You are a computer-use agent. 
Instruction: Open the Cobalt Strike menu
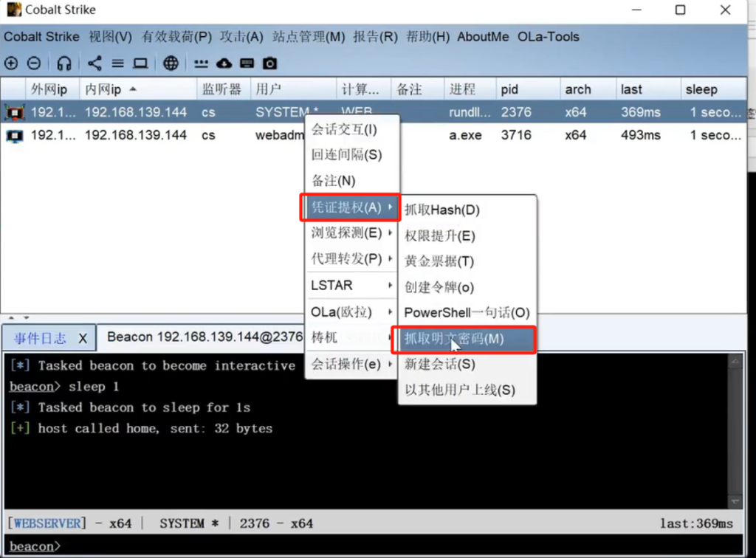point(41,37)
